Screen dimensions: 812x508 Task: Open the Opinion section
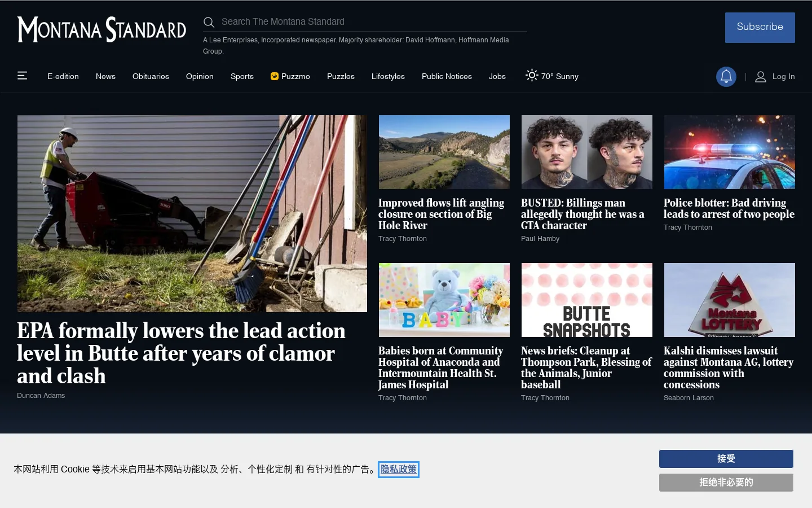click(x=200, y=76)
